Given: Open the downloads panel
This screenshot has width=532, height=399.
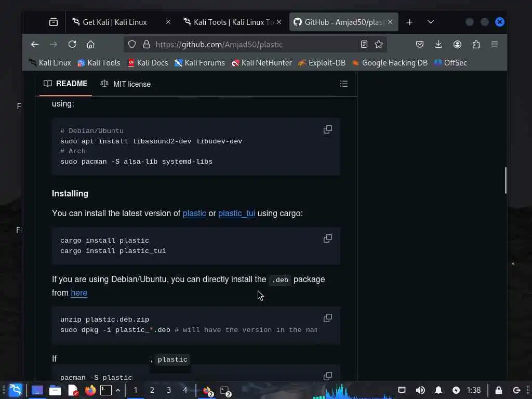Looking at the screenshot, I should point(438,45).
